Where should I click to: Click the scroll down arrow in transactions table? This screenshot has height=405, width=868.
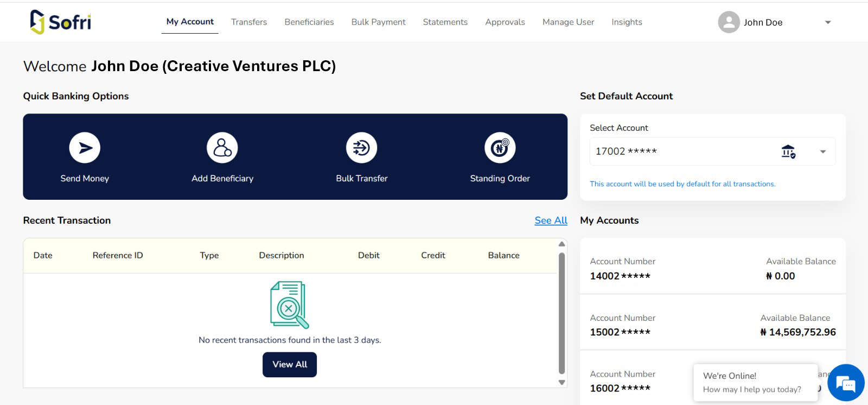[561, 382]
